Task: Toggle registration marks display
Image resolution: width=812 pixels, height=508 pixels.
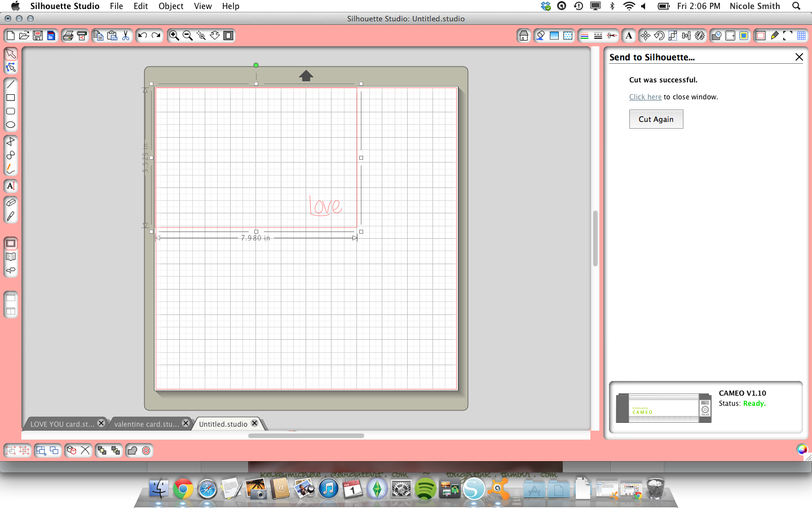Action: pos(788,36)
